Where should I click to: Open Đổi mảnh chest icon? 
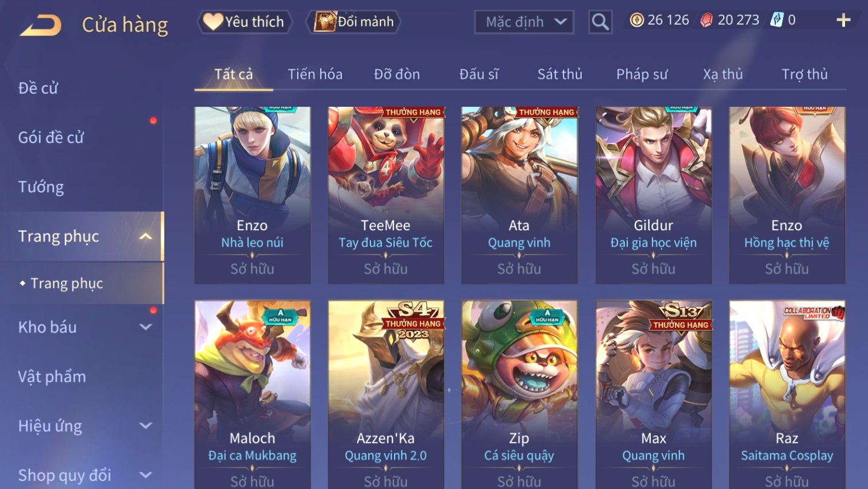point(354,22)
